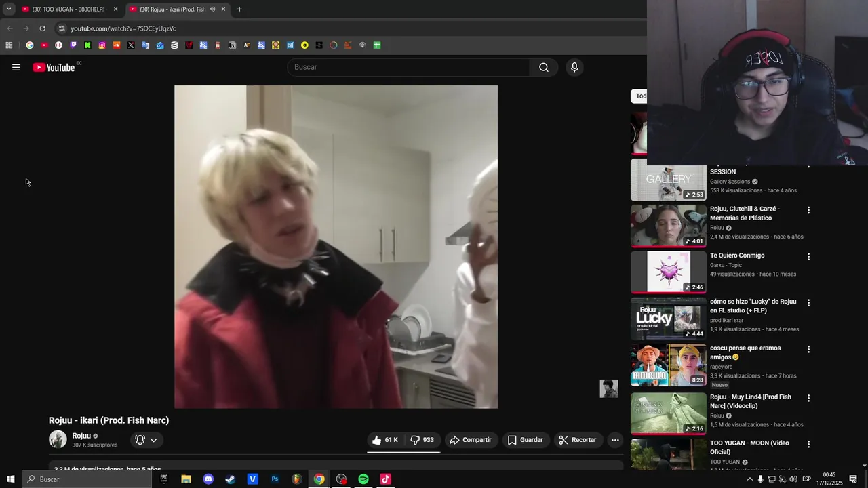This screenshot has width=868, height=488.
Task: Open Epic Games Launcher from taskbar
Action: (163, 479)
